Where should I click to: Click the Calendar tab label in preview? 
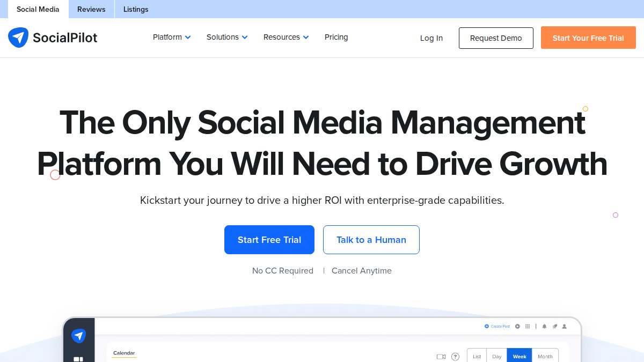(x=124, y=353)
